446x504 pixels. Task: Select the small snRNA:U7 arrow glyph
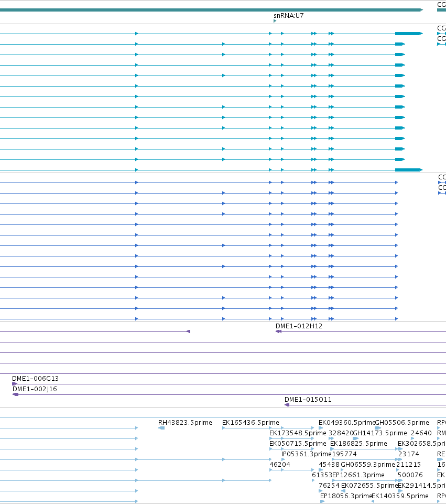275,21
